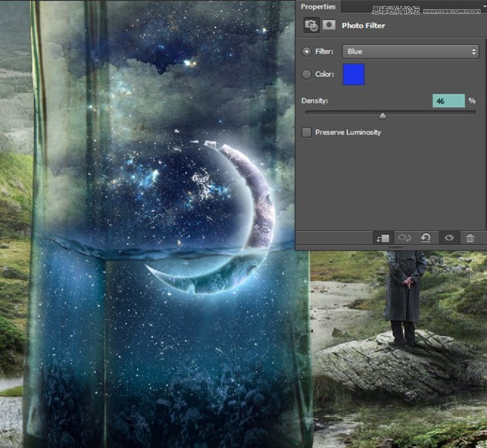Select the Filter radio button

click(x=307, y=51)
